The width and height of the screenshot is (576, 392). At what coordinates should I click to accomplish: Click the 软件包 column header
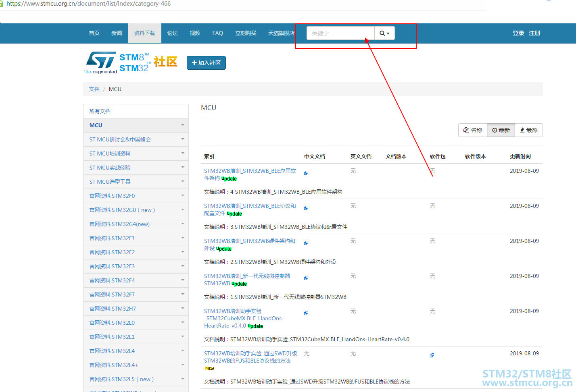(x=438, y=156)
